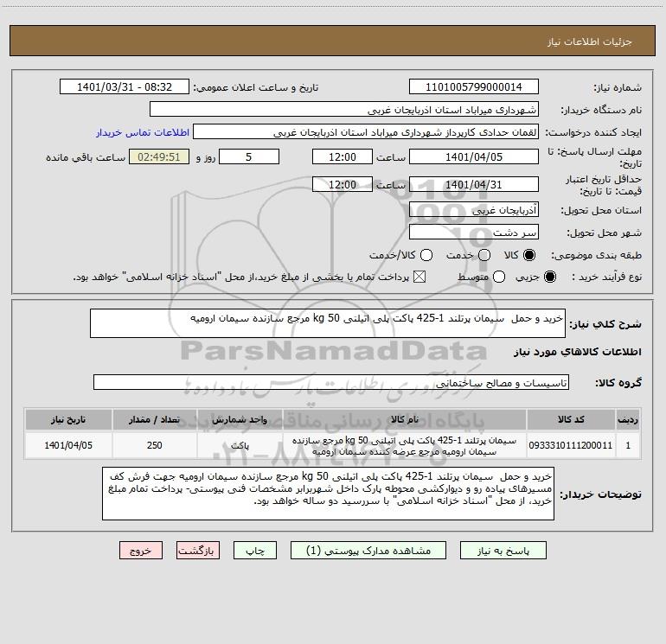
Task: Click the شرح کلی نیاز description box
Action: coord(328,323)
